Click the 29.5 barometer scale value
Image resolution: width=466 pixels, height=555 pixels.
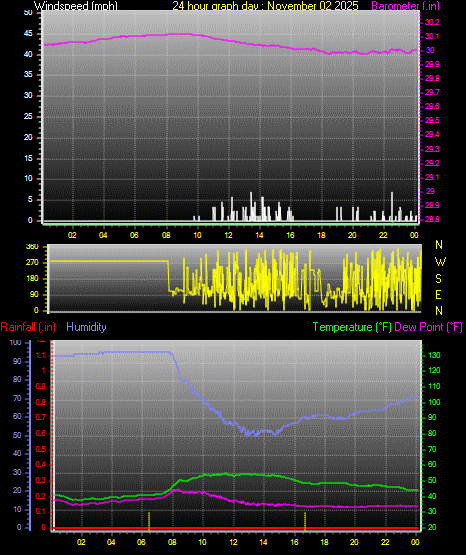coord(432,121)
